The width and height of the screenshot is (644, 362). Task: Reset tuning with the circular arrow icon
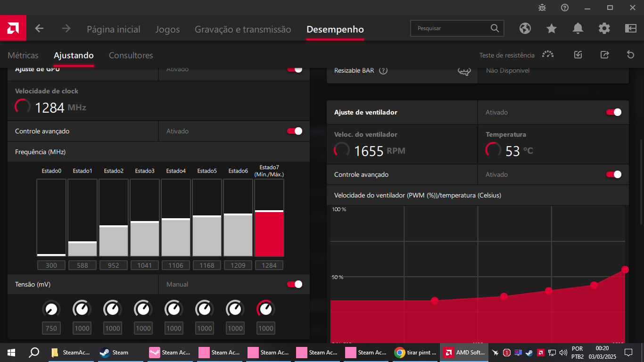click(631, 55)
